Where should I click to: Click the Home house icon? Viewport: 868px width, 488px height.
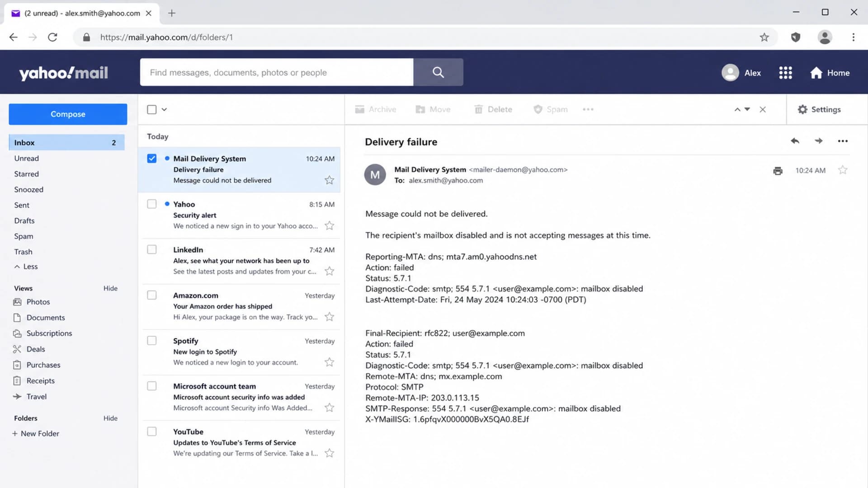(816, 73)
